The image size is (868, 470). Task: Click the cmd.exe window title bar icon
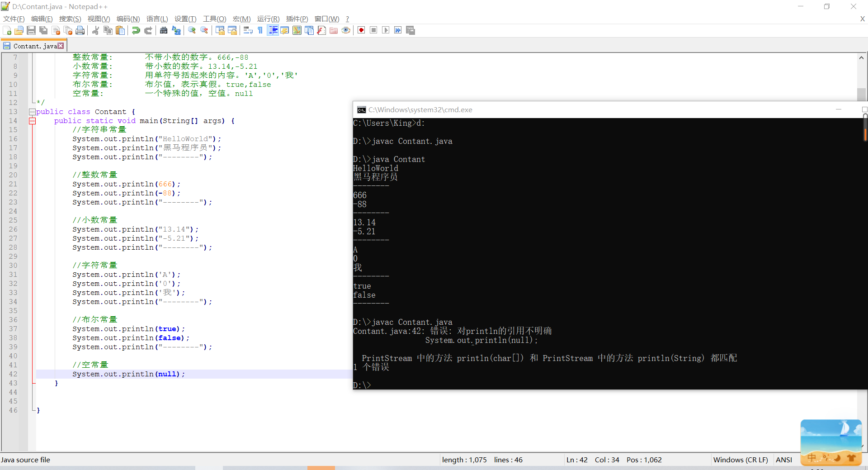pyautogui.click(x=362, y=110)
